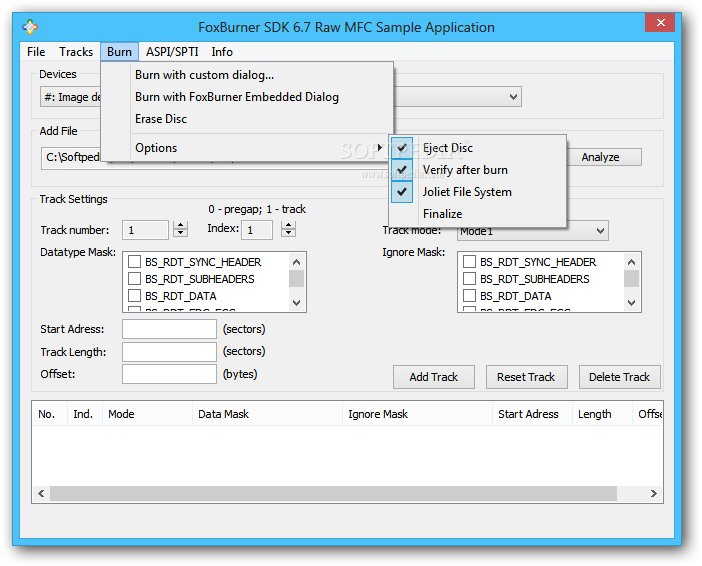702x566 pixels.
Task: Click the Analyze button
Action: pos(600,157)
